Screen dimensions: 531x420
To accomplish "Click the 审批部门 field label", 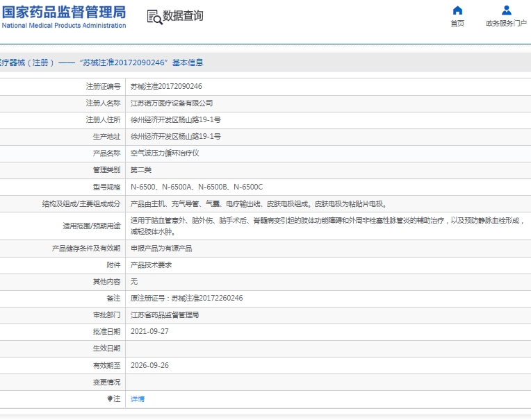I will (106, 315).
